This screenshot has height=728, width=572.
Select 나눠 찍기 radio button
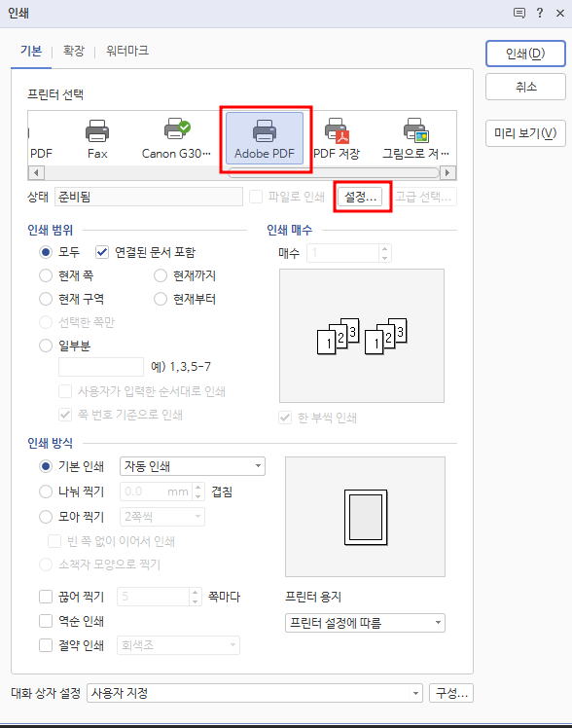pyautogui.click(x=46, y=491)
